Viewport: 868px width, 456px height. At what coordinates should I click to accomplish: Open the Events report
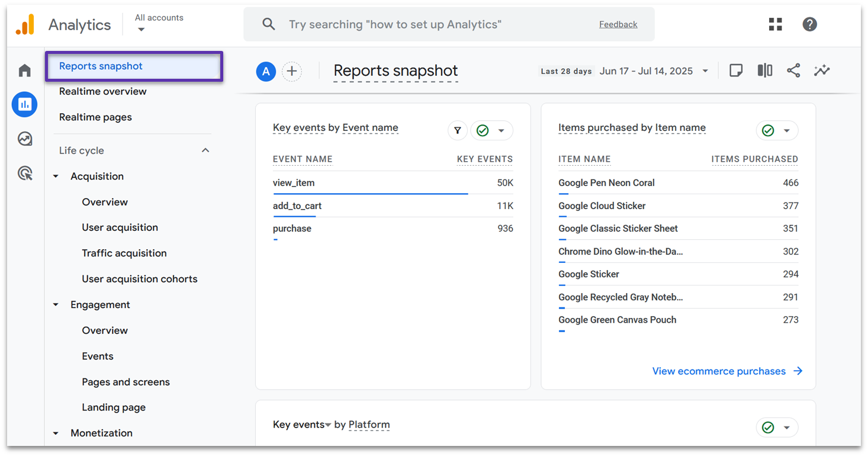98,356
